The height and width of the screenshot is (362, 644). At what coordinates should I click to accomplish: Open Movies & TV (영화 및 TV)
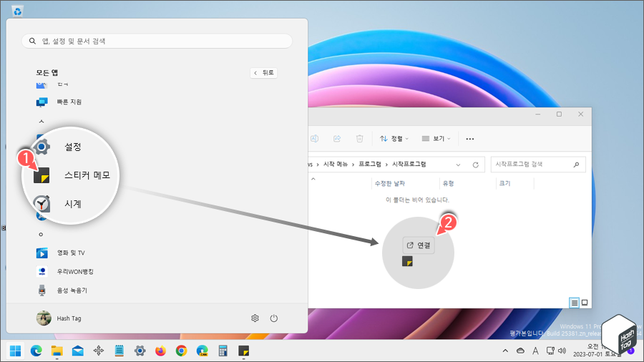[x=60, y=253]
